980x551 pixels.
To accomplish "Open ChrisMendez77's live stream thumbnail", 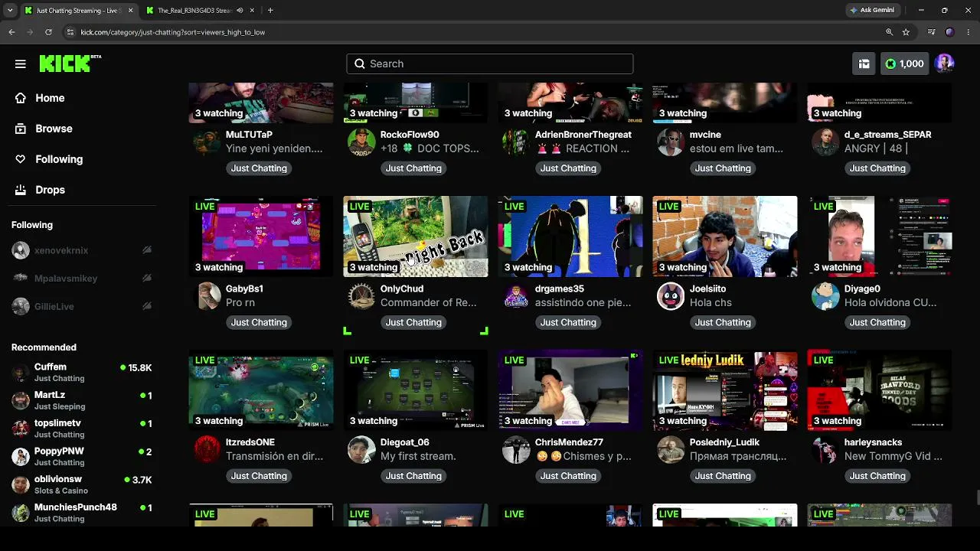I will pyautogui.click(x=570, y=390).
